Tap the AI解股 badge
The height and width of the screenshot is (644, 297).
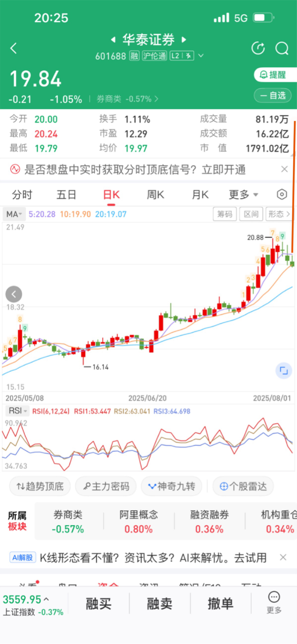tap(22, 557)
